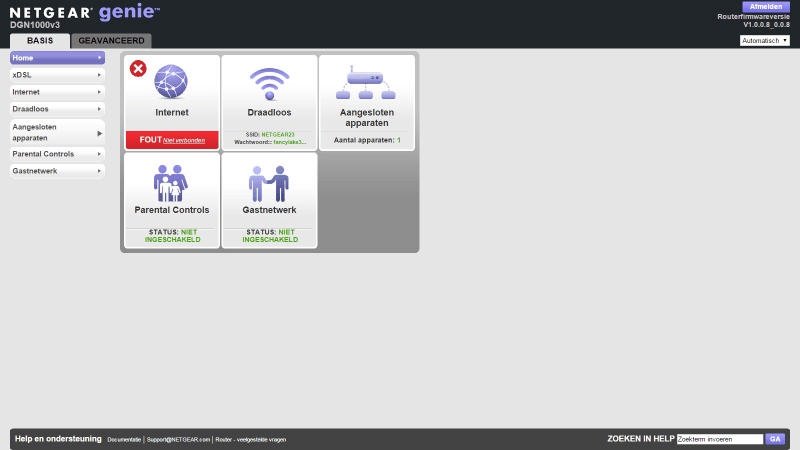Select Home in the sidebar
This screenshot has height=450, width=800.
[57, 58]
